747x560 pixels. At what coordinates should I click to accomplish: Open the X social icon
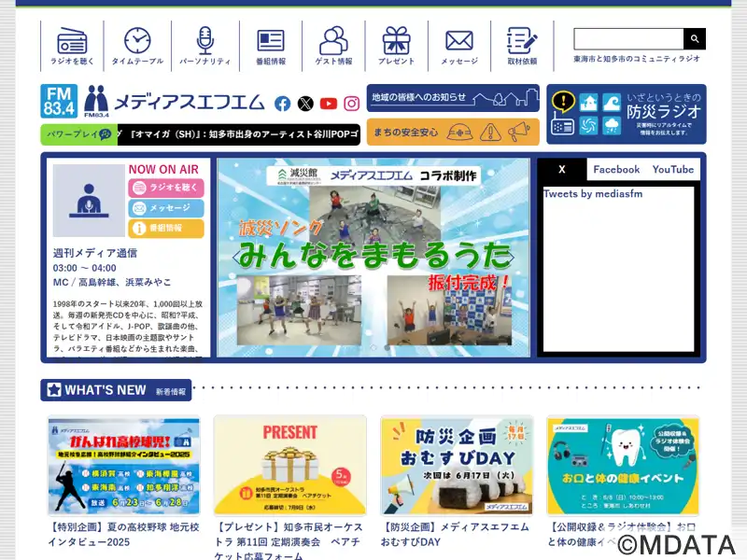(x=305, y=104)
